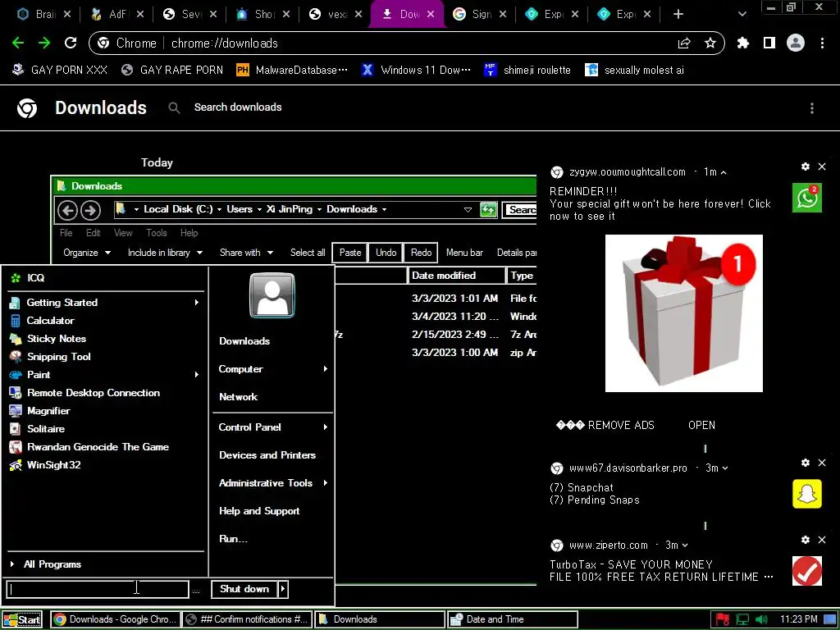Collapse the zygyw notification chevron
The width and height of the screenshot is (840, 630).
click(x=724, y=172)
